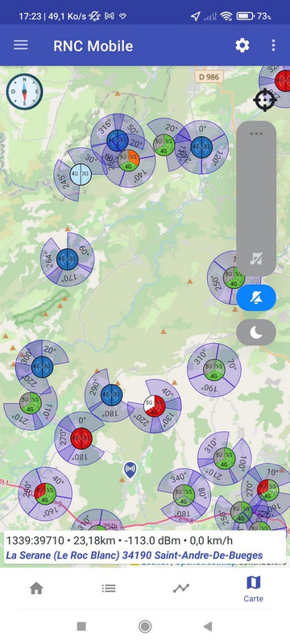The image size is (290, 644).
Task: Open the graph chart tab
Action: [181, 588]
